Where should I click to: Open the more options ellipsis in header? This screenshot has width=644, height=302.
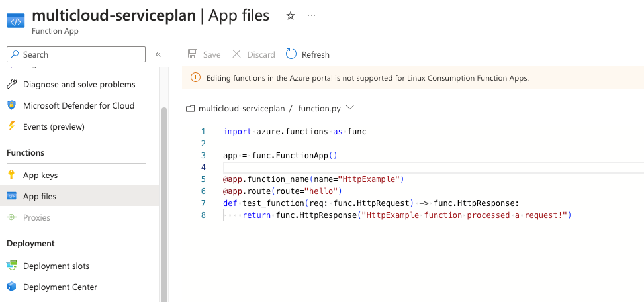pyautogui.click(x=312, y=16)
